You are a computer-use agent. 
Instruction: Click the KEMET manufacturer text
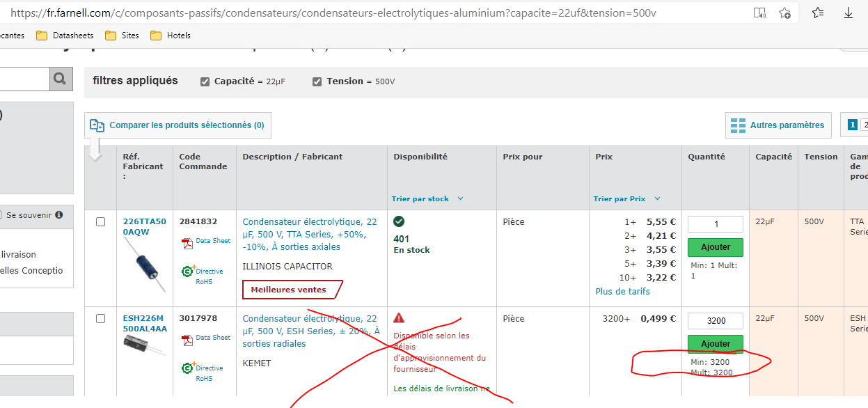click(x=257, y=363)
